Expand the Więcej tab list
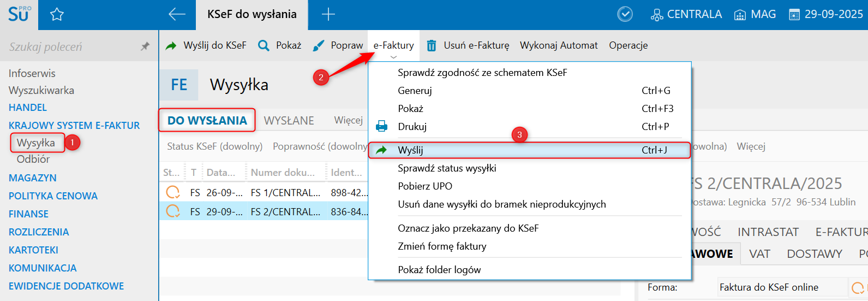Image resolution: width=868 pixels, height=301 pixels. 348,120
